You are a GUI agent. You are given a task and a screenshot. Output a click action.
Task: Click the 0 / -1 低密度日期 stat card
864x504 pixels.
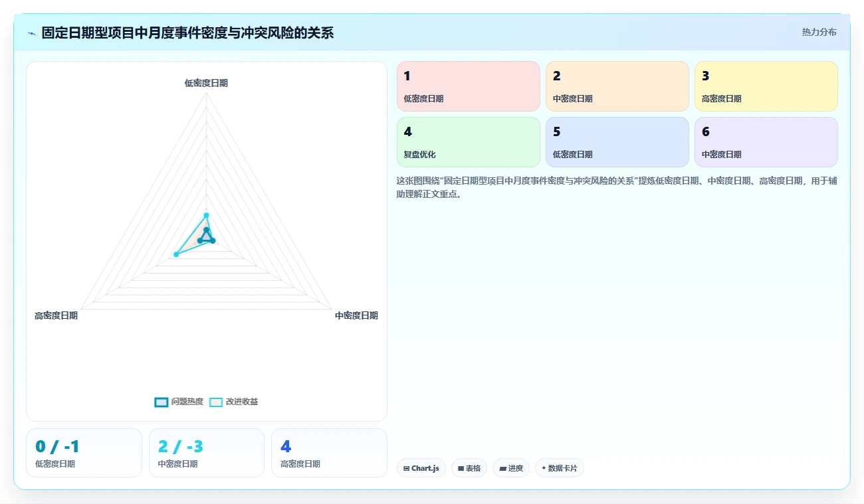pyautogui.click(x=84, y=453)
